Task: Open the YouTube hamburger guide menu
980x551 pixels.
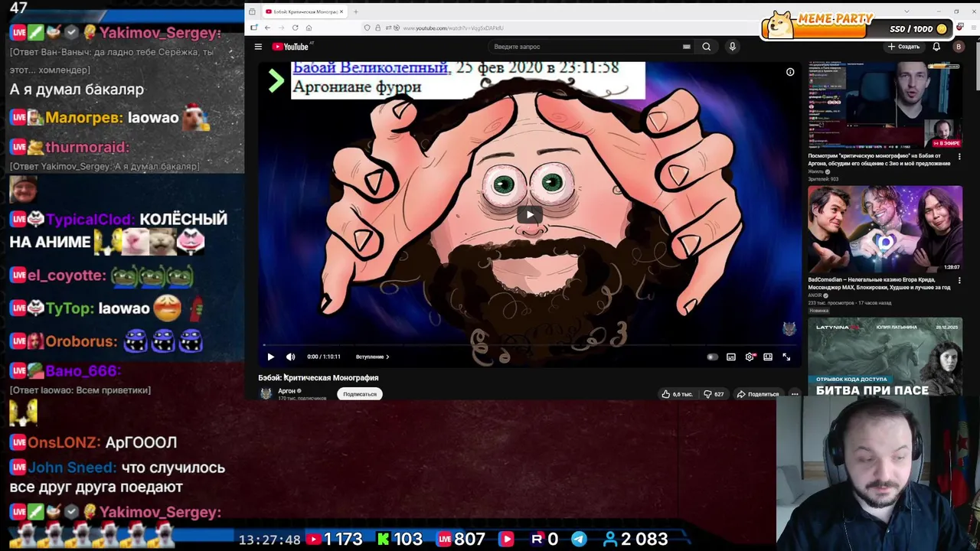Action: pos(258,47)
